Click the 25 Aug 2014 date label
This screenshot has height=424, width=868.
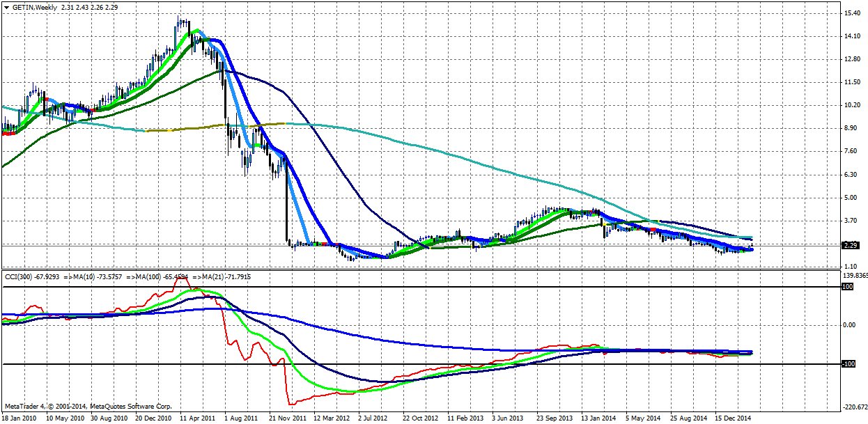point(688,418)
